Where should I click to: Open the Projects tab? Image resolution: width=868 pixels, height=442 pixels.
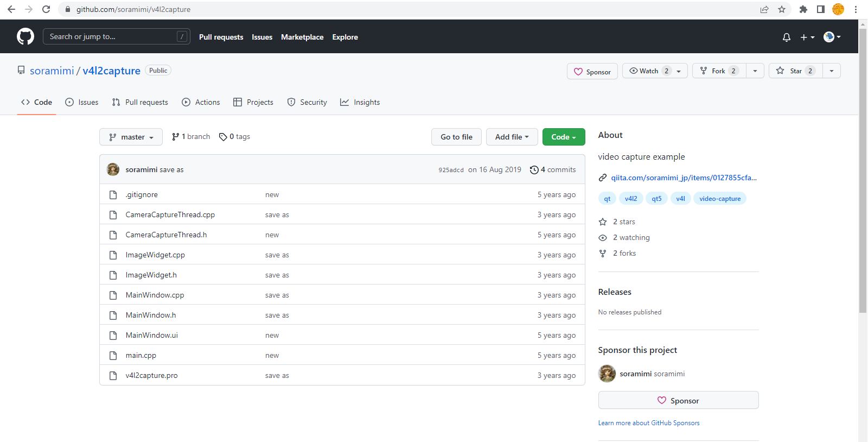[x=253, y=102]
